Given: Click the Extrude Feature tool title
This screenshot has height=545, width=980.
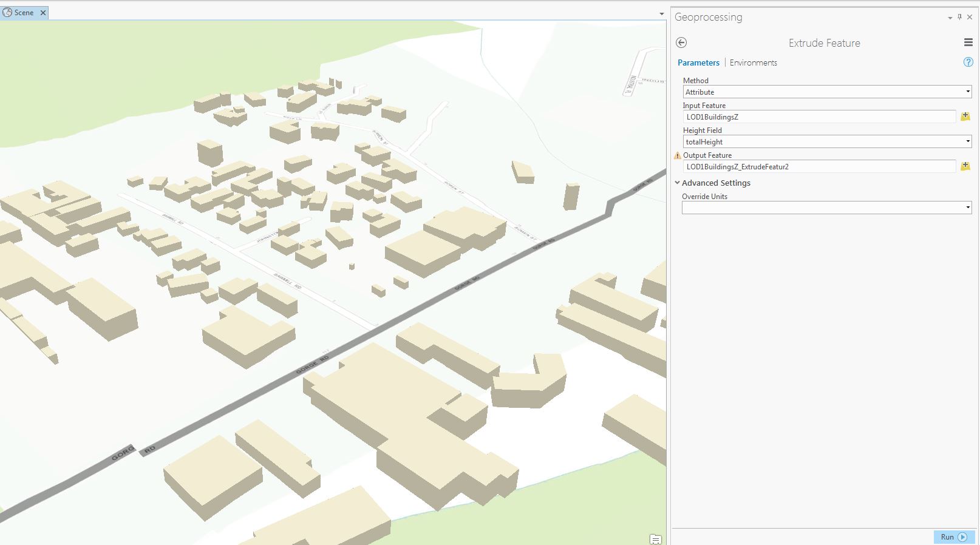Looking at the screenshot, I should click(824, 43).
